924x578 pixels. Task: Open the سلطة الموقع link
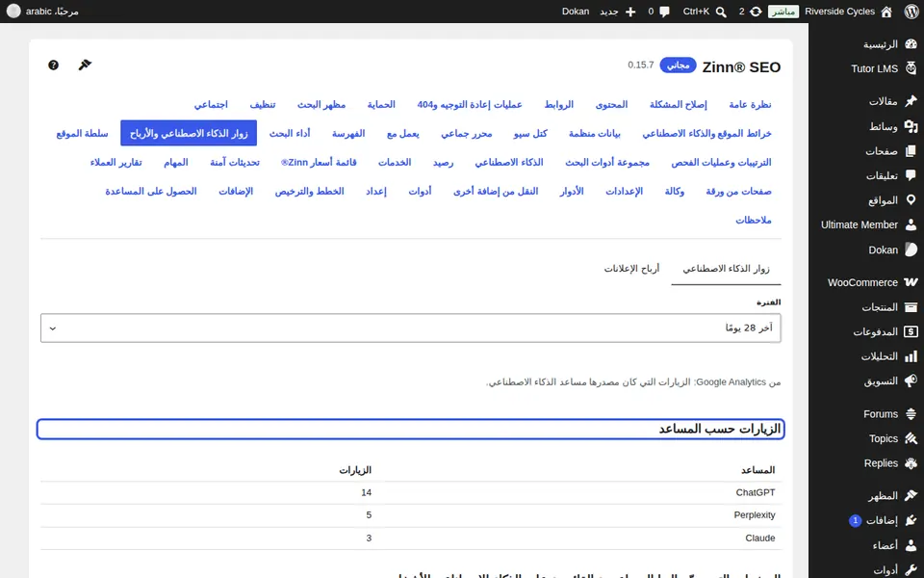click(x=82, y=133)
